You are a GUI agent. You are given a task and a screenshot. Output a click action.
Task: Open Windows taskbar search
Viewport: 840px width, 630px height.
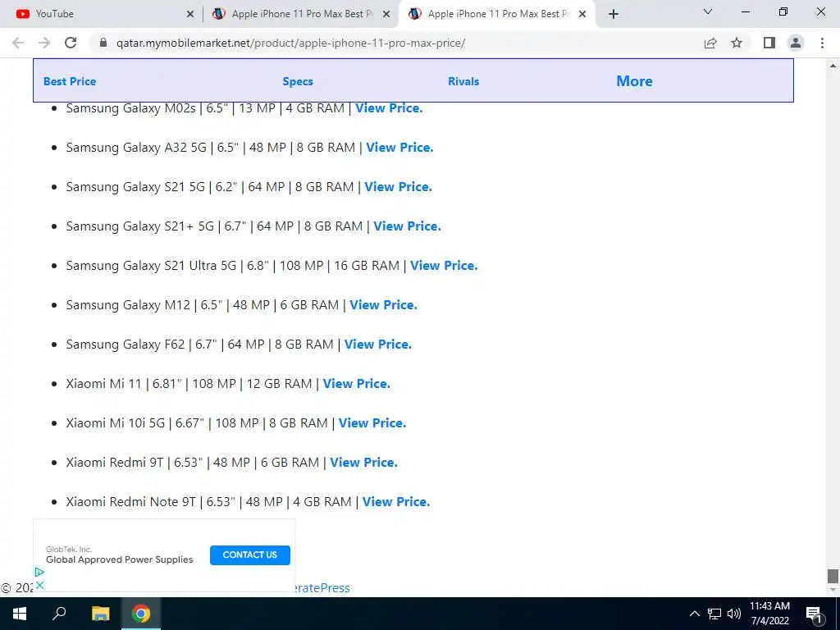coord(59,614)
